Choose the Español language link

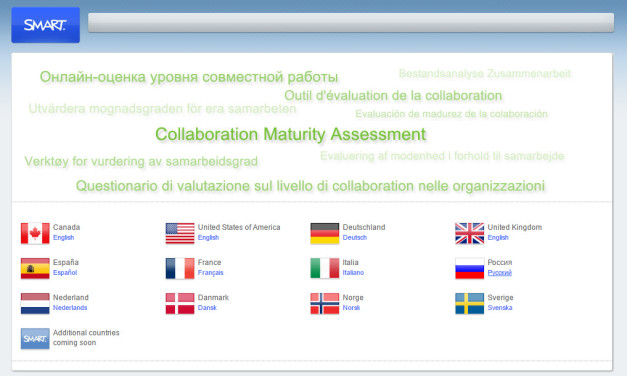click(65, 273)
